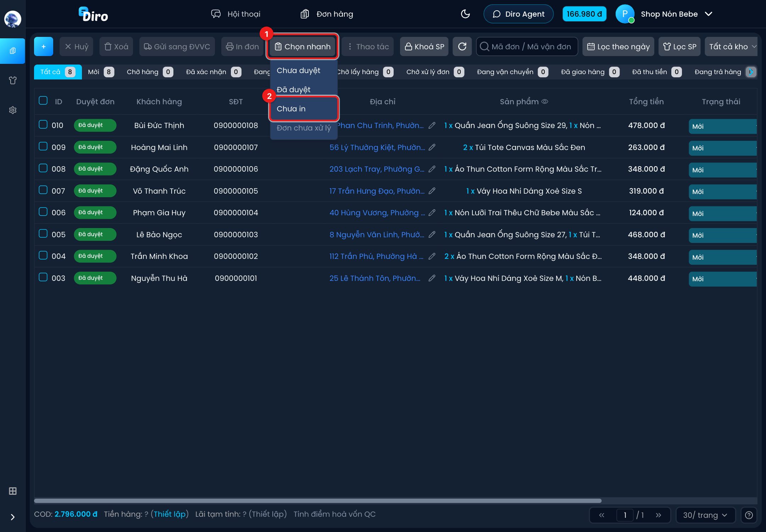Image resolution: width=766 pixels, height=532 pixels.
Task: Check the box for order 010
Action: pos(43,124)
